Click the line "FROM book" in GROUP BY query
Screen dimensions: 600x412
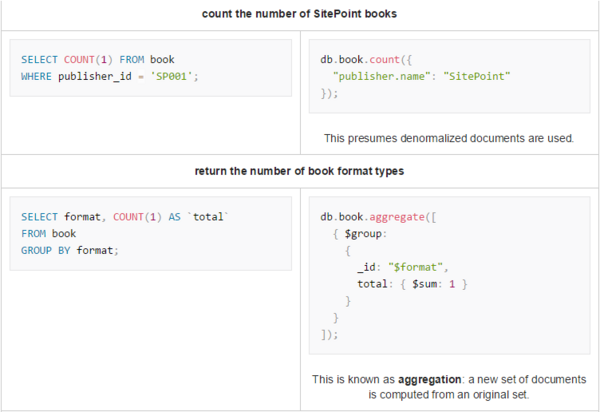49,234
